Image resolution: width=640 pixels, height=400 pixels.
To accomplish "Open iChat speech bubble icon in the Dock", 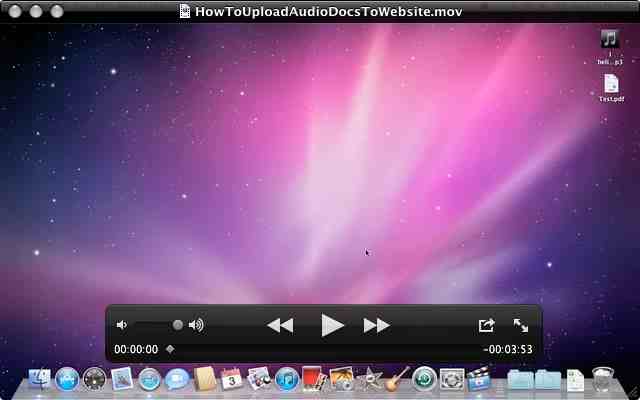I will tap(177, 379).
